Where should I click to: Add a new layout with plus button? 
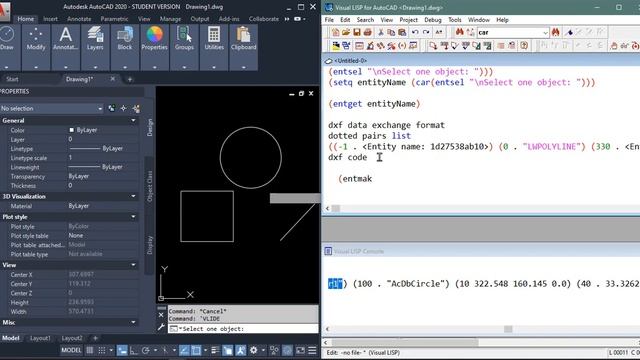95,338
